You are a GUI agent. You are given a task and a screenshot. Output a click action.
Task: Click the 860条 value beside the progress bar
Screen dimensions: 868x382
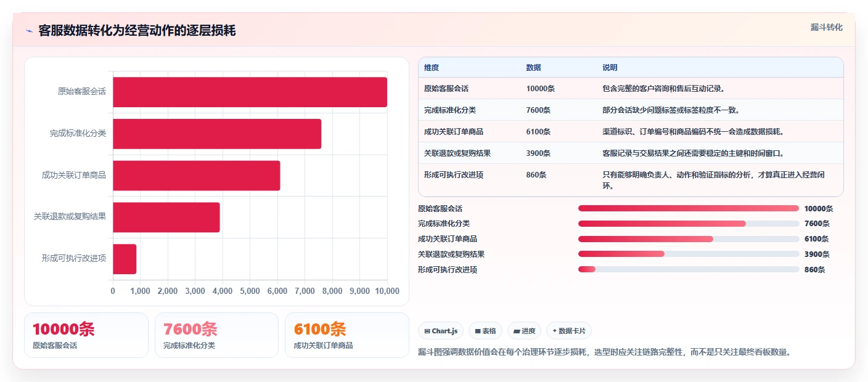[814, 269]
